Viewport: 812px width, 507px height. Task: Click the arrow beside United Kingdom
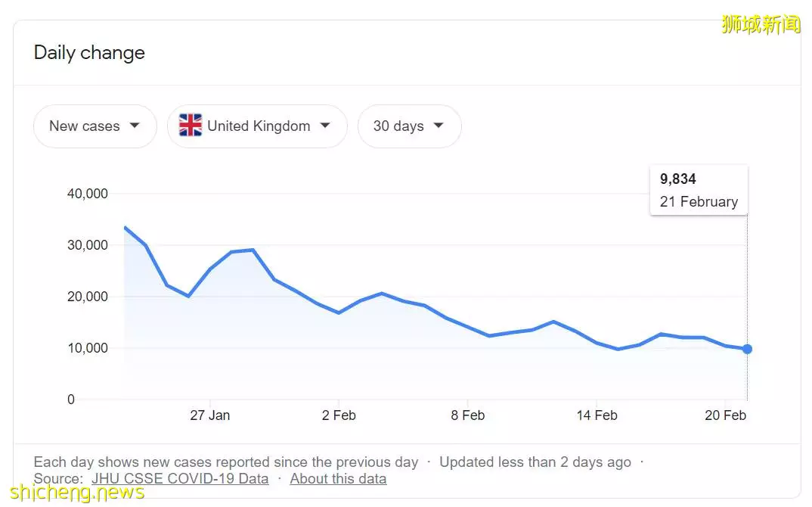(325, 126)
